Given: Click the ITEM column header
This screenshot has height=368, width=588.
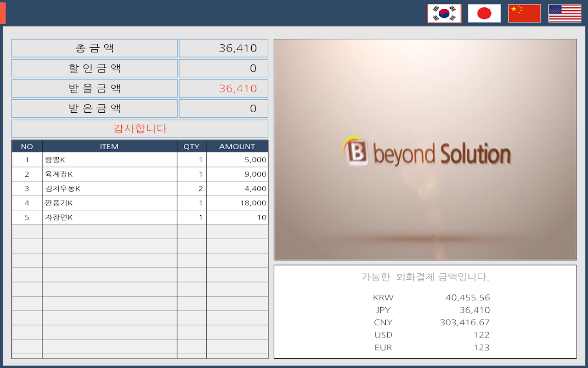Looking at the screenshot, I should pos(109,146).
